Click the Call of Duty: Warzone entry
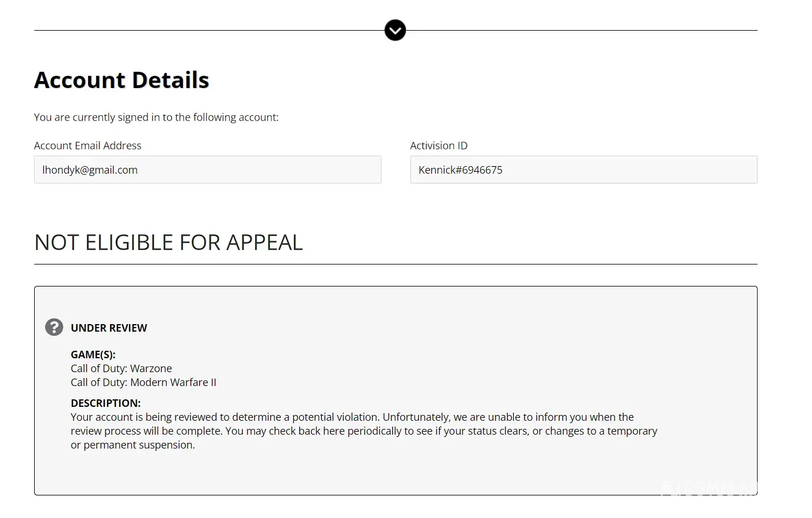Viewport: 812px width, 518px height. [x=121, y=369]
